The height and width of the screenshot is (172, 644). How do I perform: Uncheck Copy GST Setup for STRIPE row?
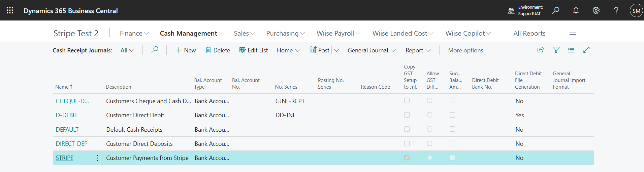407,158
